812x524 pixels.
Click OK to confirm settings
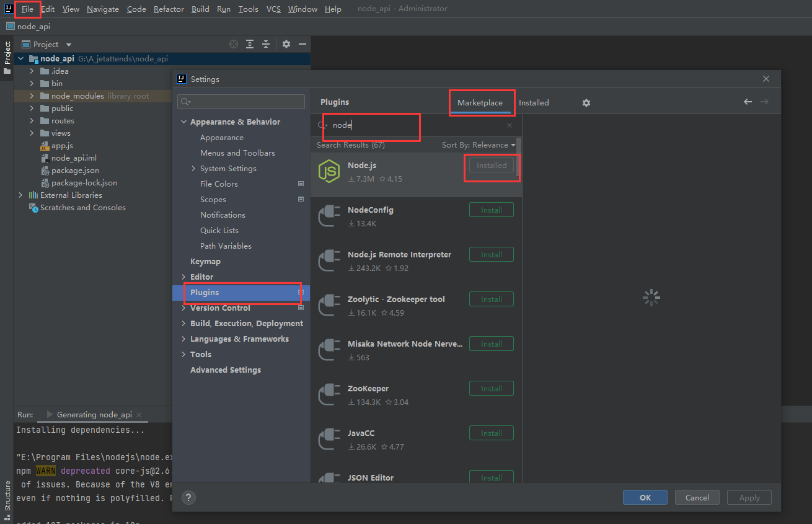click(645, 497)
